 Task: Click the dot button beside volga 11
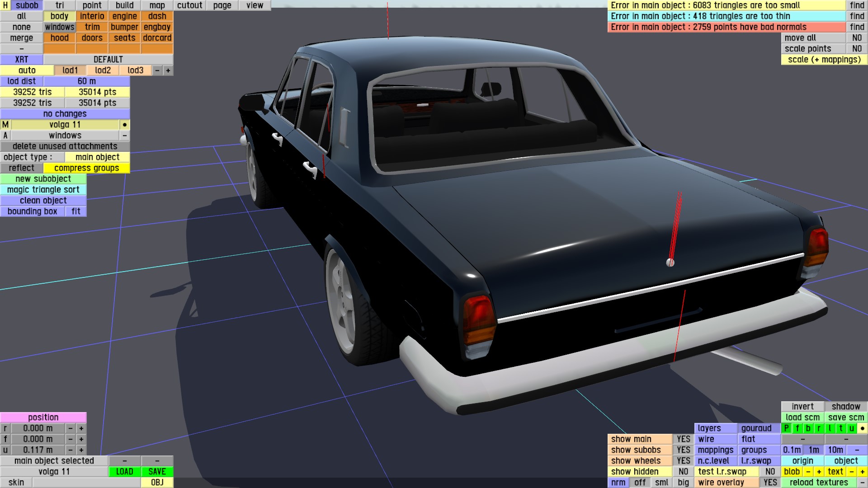pyautogui.click(x=125, y=125)
